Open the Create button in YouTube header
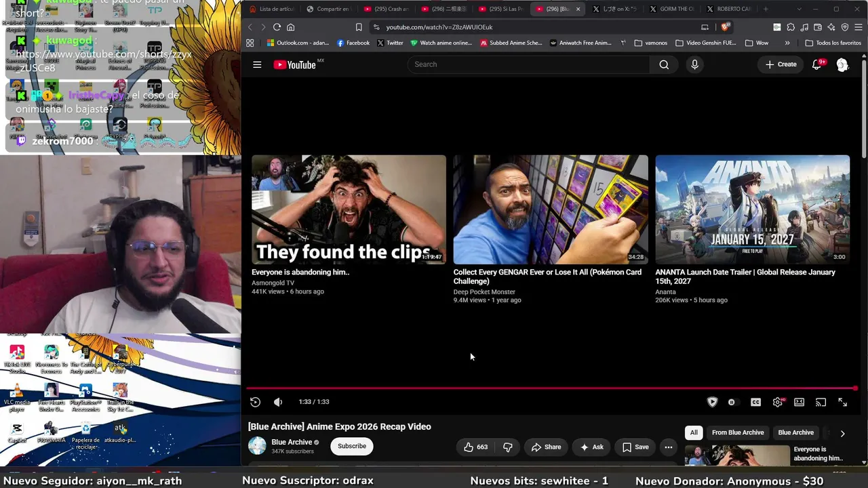The width and height of the screenshot is (868, 488). 781,64
